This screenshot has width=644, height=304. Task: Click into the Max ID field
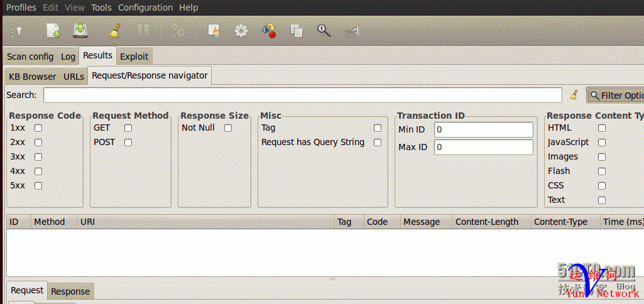tap(483, 147)
